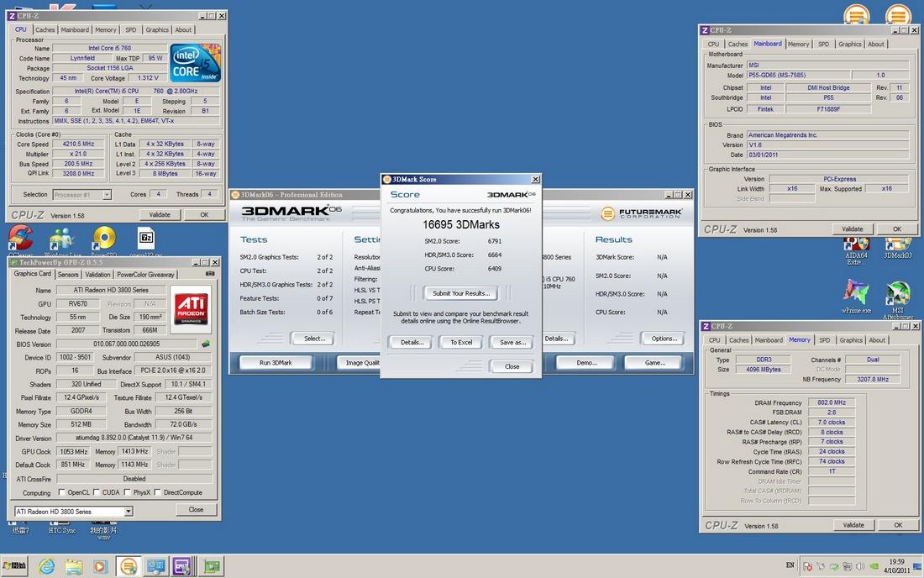The image size is (924, 578).
Task: Click motherboard model P55-GD65 (MS-7585) field
Action: coord(799,76)
